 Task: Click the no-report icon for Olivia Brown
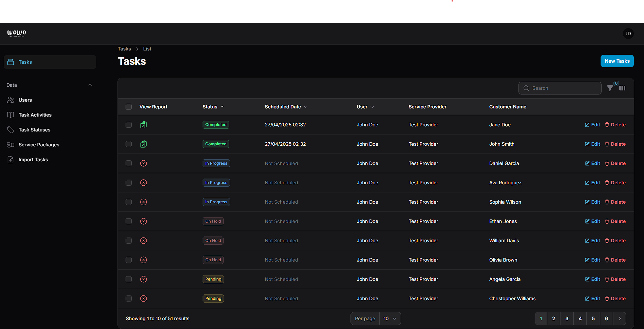pos(144,260)
